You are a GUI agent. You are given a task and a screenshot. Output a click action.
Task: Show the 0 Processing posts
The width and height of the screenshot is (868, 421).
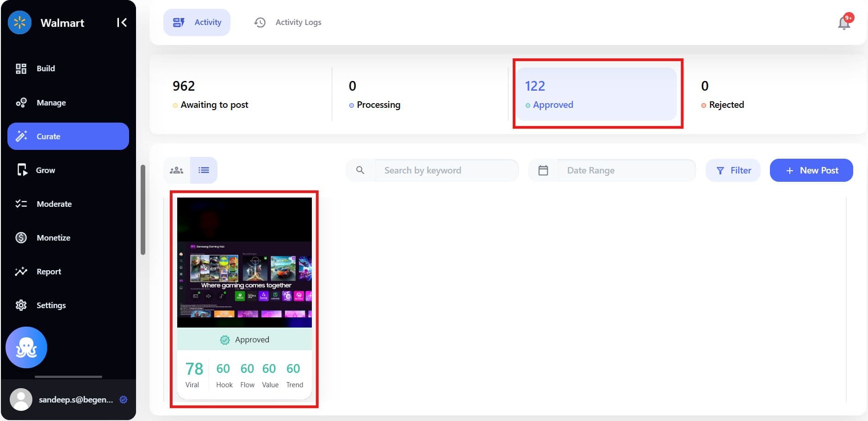point(420,94)
